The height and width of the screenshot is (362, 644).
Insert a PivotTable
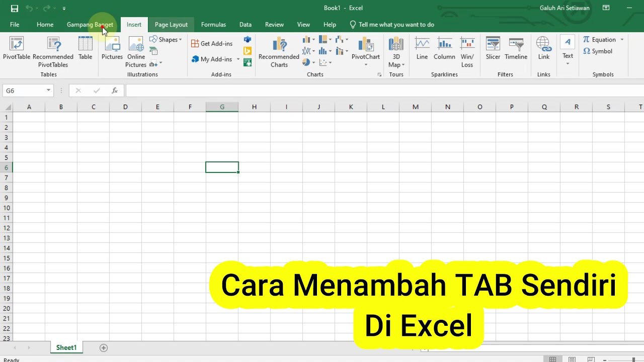[17, 49]
